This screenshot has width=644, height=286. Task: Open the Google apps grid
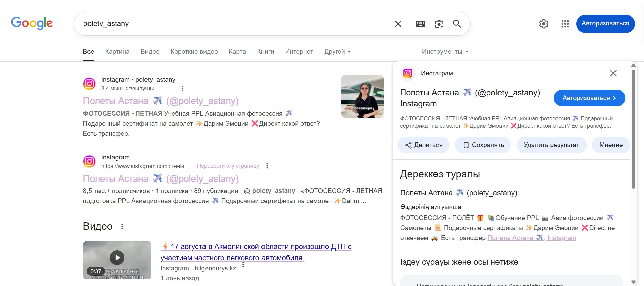pyautogui.click(x=565, y=24)
